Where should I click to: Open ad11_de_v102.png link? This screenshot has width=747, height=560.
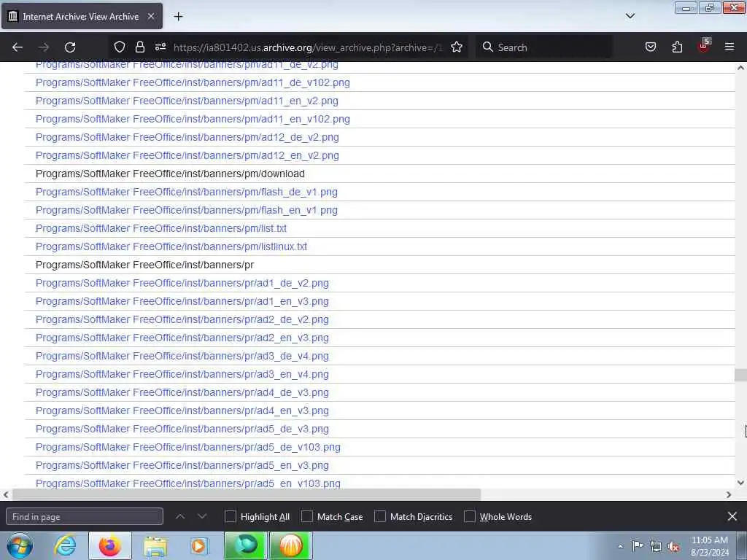point(193,82)
